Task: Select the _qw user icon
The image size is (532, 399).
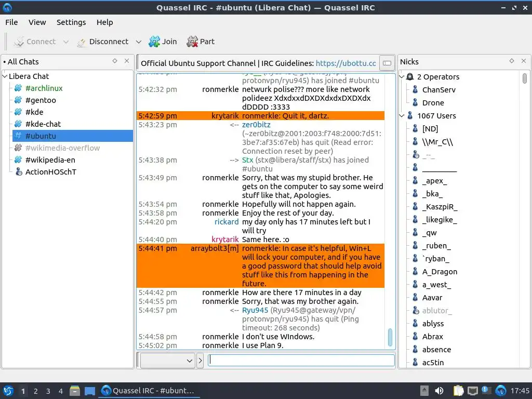Action: 415,233
